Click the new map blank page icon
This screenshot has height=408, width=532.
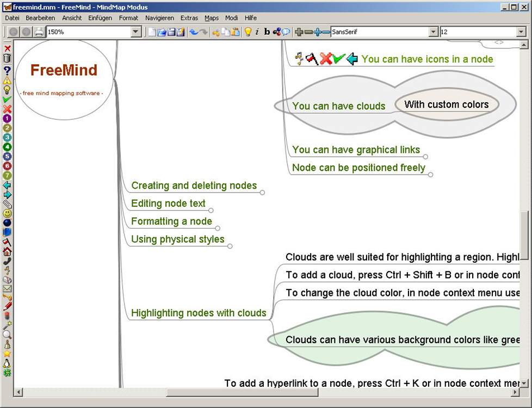click(x=152, y=32)
